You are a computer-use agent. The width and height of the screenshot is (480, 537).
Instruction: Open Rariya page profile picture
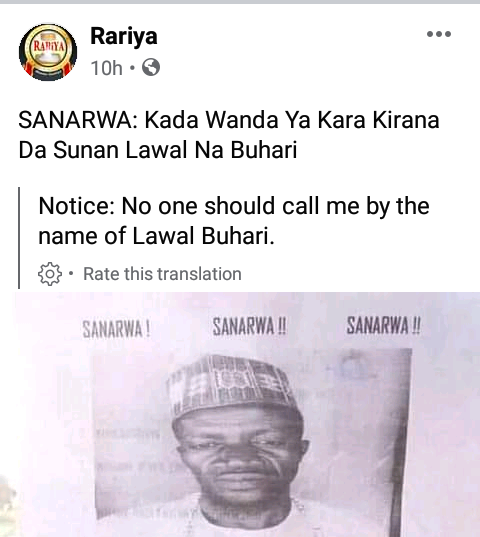pyautogui.click(x=48, y=52)
